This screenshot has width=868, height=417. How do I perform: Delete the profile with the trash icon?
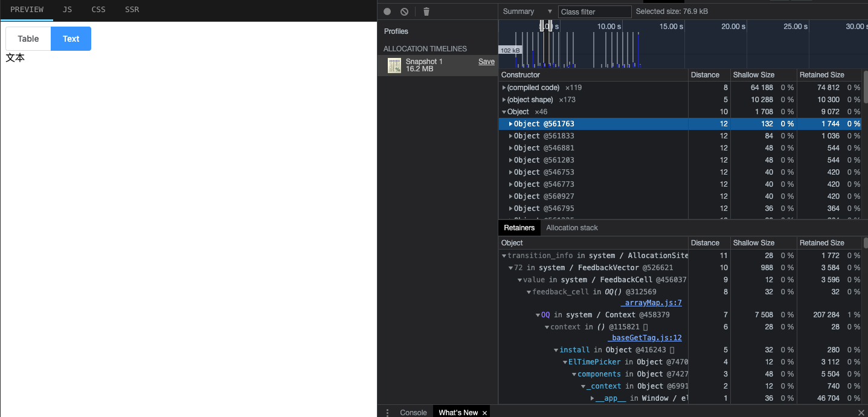click(x=427, y=11)
